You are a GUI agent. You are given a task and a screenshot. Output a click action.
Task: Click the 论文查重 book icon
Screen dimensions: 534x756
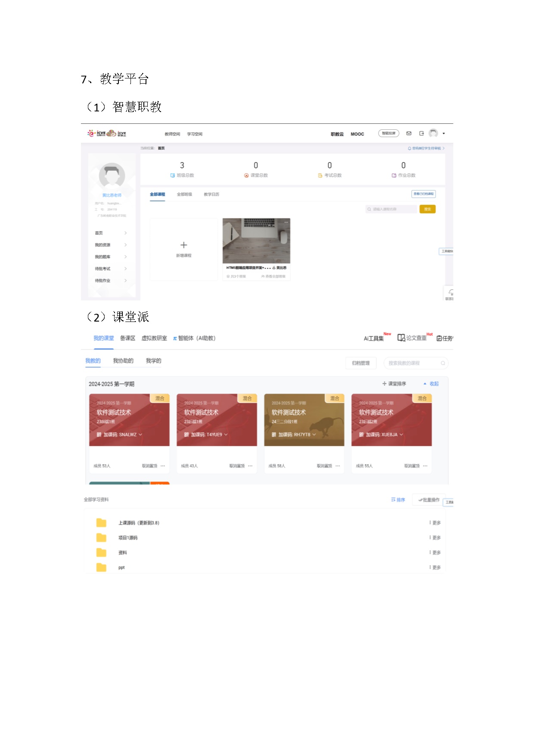(x=401, y=338)
